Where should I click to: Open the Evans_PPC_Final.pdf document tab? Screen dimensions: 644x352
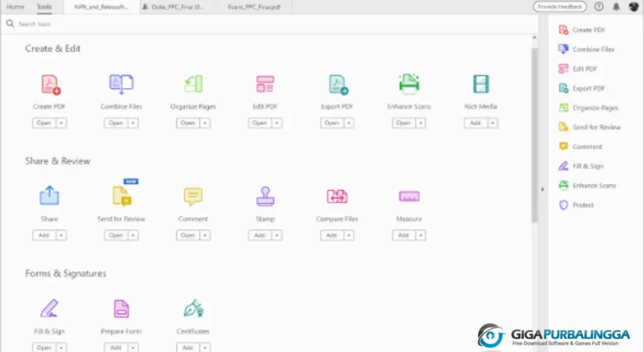coord(254,7)
